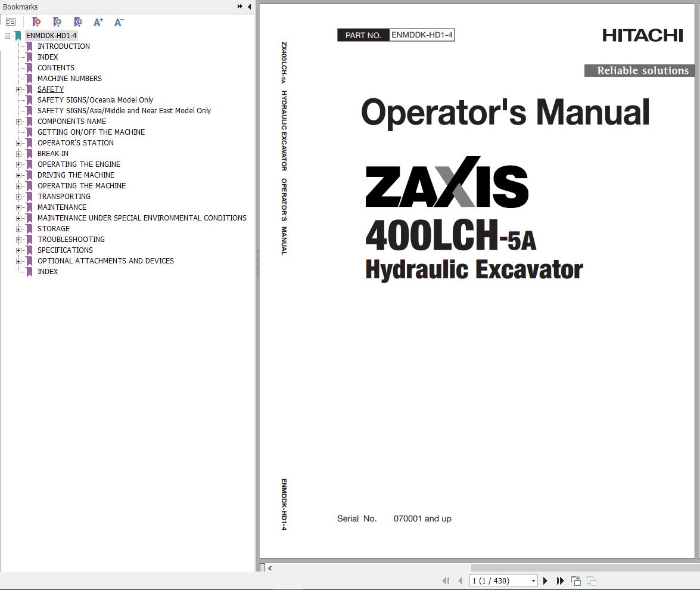Click the next view icon
The image size is (700, 590).
[x=592, y=580]
